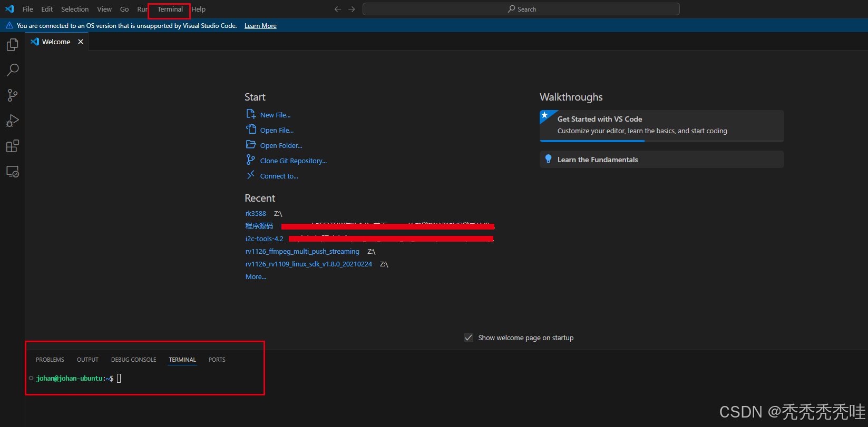Click the More... recent items link
The width and height of the screenshot is (868, 427).
(x=256, y=276)
